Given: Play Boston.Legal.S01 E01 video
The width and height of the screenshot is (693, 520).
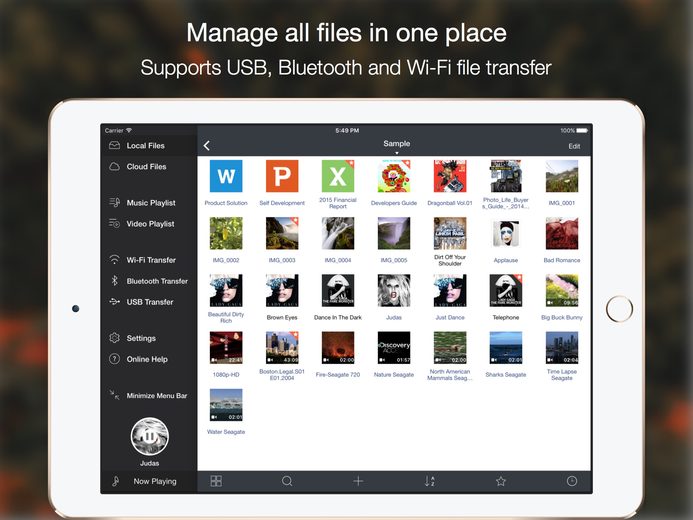Looking at the screenshot, I should 282,348.
